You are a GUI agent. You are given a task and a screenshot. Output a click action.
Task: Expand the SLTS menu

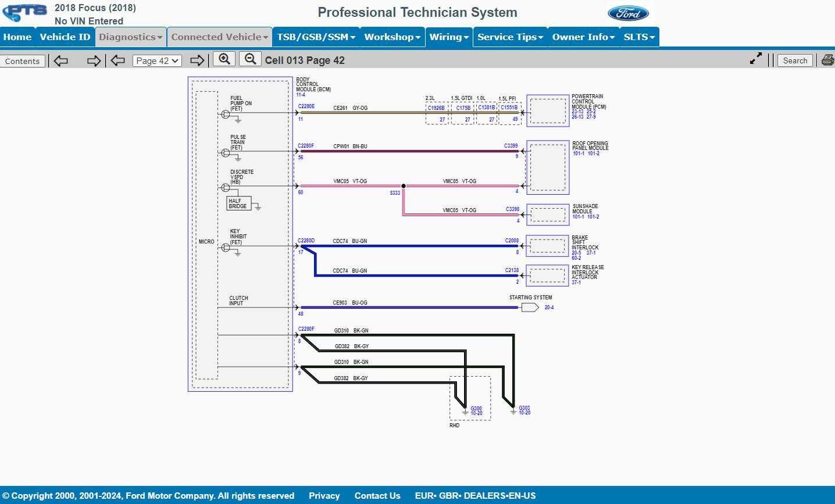pos(639,37)
